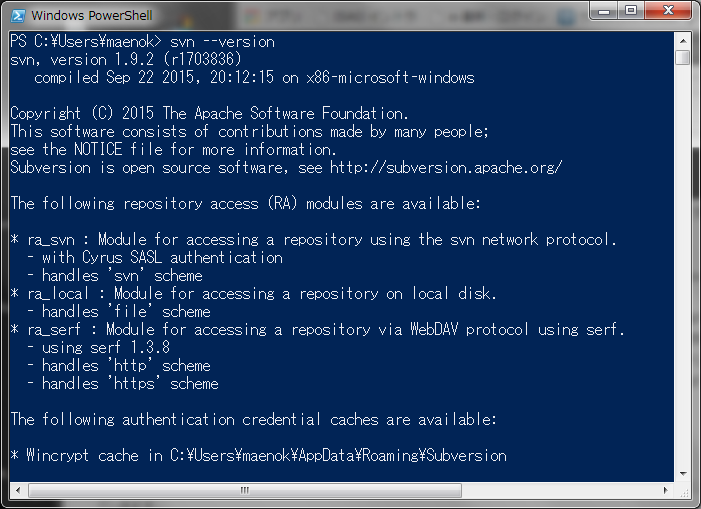
Task: Click the subversion.apache.org URL text
Action: pos(445,168)
